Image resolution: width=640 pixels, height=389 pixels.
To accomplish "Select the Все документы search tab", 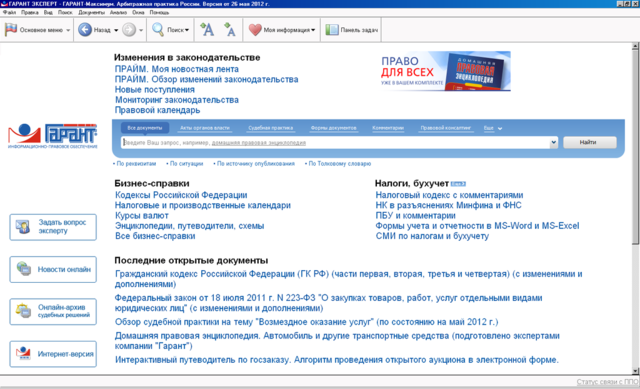I will click(145, 128).
